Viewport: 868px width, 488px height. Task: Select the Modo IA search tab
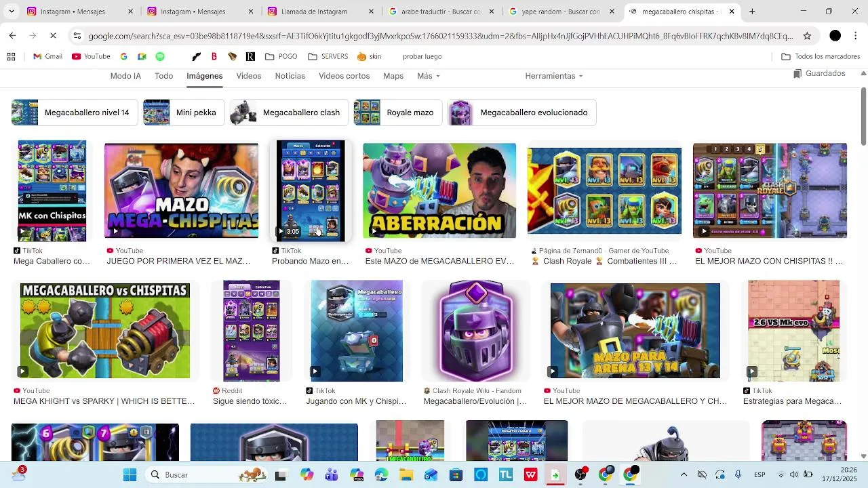[125, 76]
